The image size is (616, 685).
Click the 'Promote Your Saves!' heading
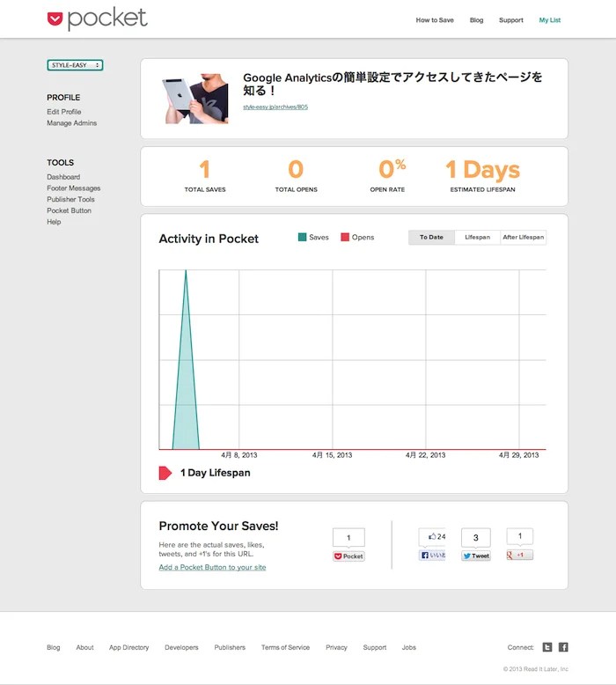coord(218,526)
